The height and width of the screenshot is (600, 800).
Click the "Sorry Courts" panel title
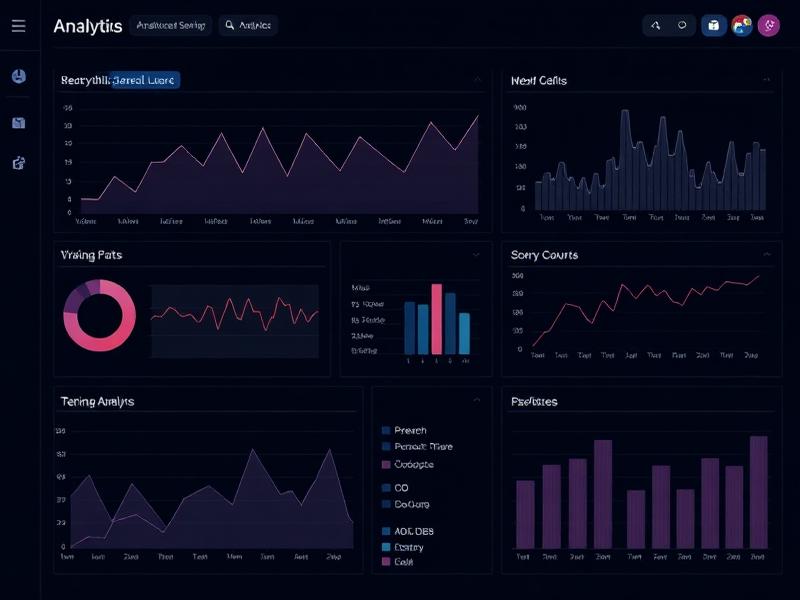pyautogui.click(x=544, y=255)
